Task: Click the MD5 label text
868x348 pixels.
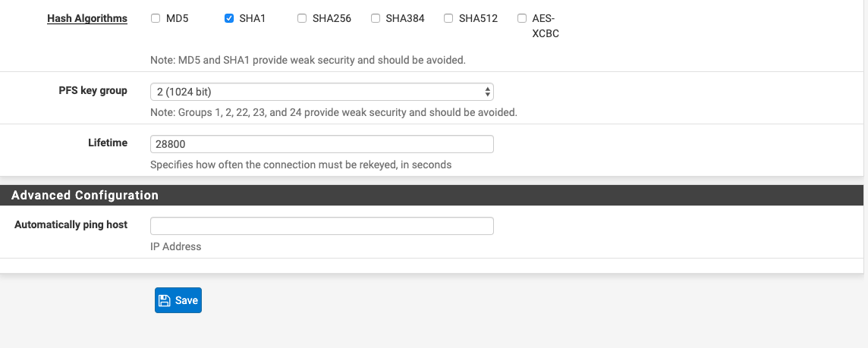Action: (177, 19)
